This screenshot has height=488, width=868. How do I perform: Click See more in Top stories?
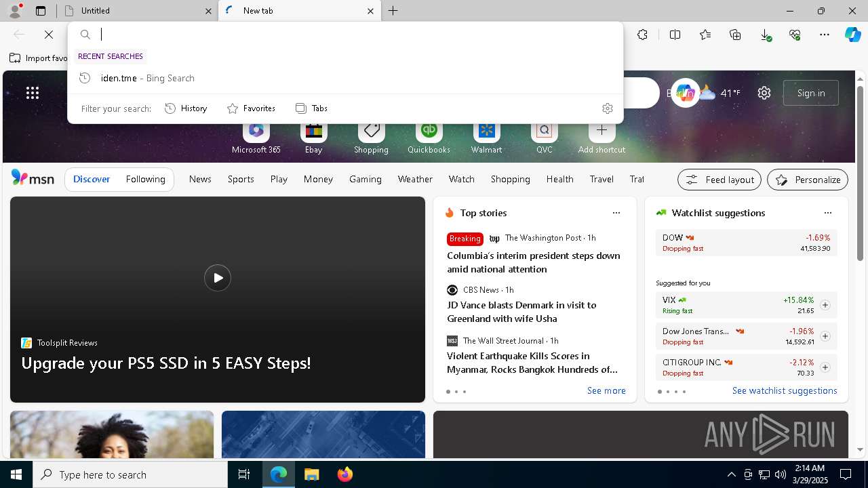[x=606, y=391]
